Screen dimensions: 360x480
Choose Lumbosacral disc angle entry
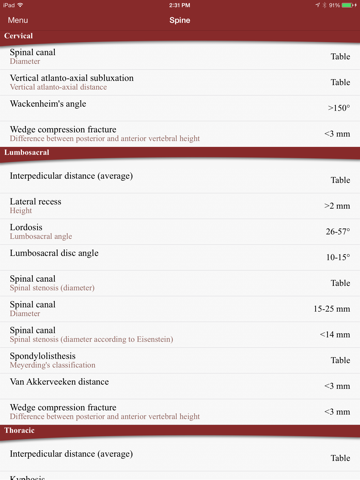tap(180, 257)
